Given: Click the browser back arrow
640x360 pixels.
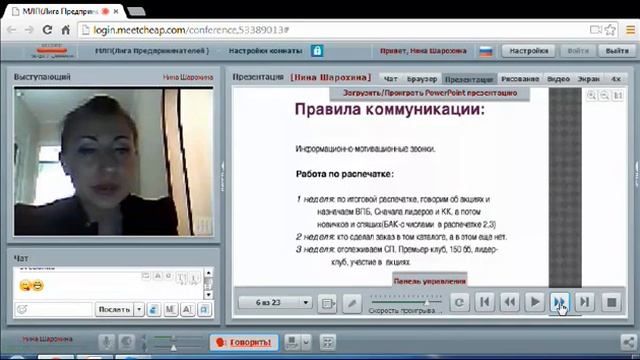Looking at the screenshot, I should click(12, 29).
